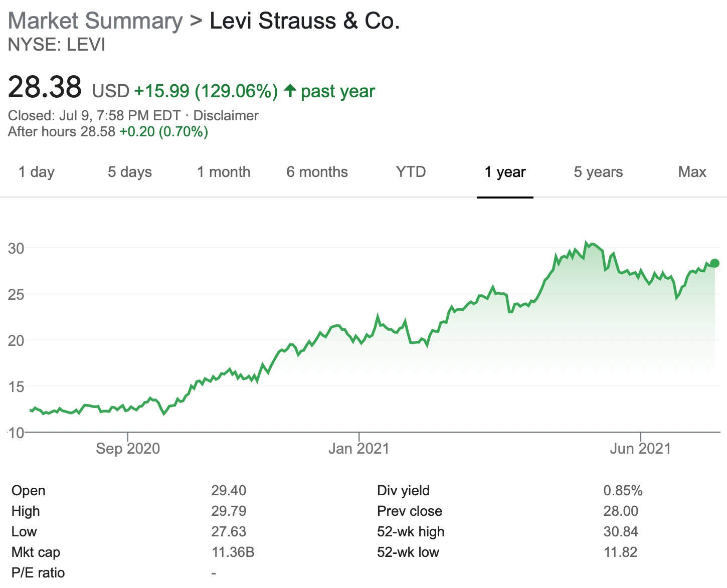Image resolution: width=727 pixels, height=588 pixels.
Task: Select the 28.38 price value
Action: [x=45, y=87]
